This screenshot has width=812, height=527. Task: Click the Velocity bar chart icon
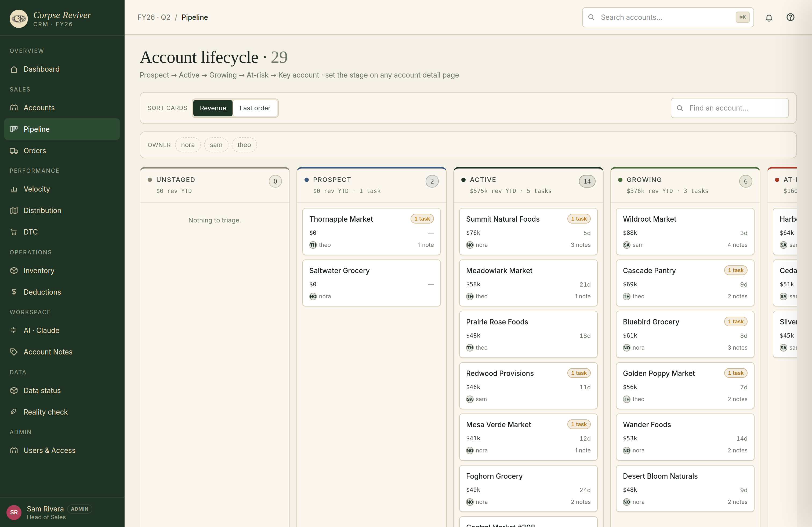[x=14, y=189]
